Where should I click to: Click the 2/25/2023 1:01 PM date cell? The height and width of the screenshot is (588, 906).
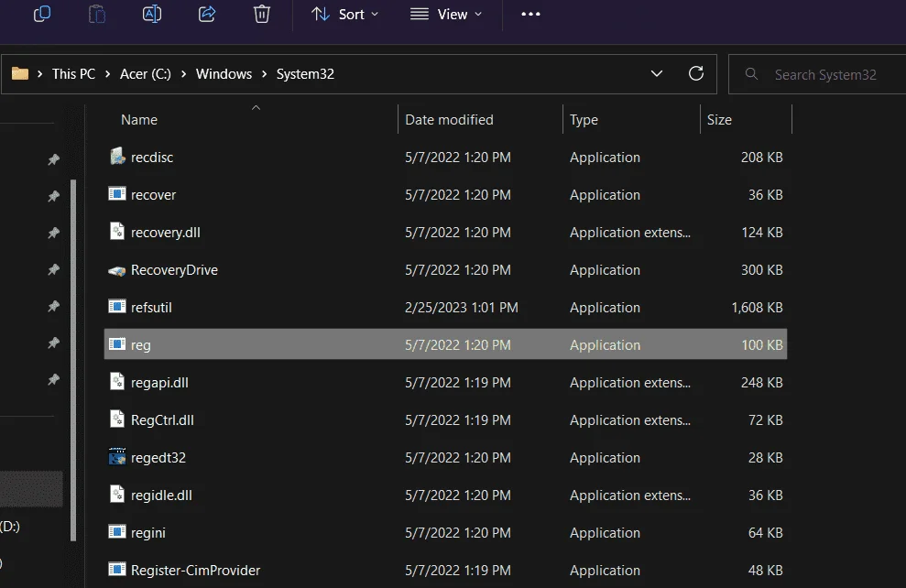(x=461, y=308)
